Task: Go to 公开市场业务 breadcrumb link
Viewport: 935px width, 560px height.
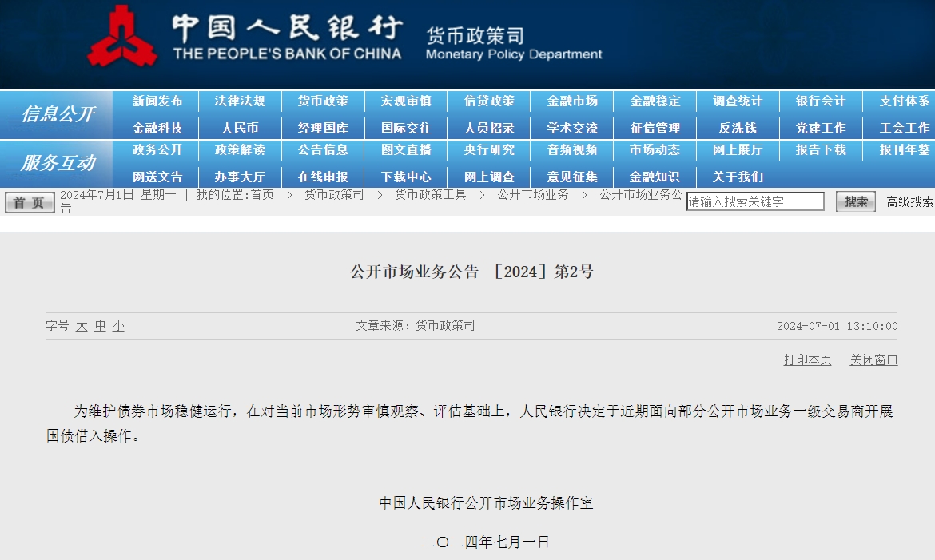Action: pyautogui.click(x=533, y=195)
